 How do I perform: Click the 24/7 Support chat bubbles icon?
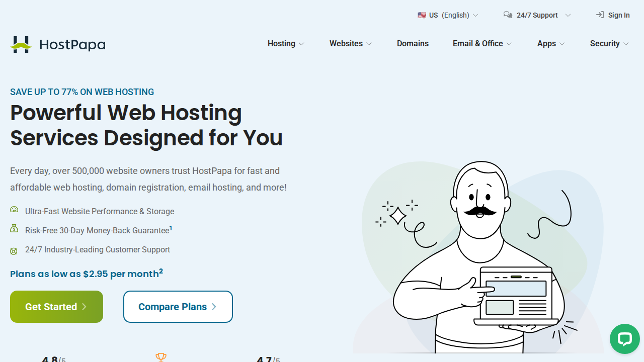tap(508, 15)
